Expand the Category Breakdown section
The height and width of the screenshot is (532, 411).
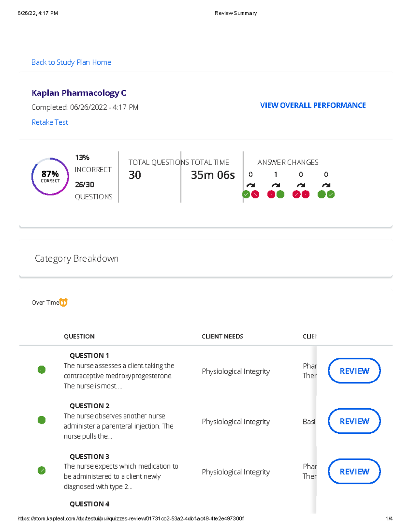77,258
